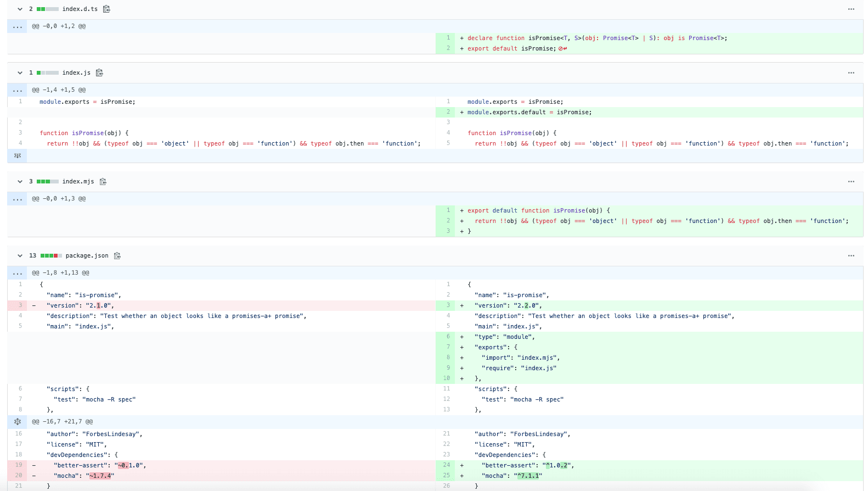
Task: Click hunk header '@@ -16,7 +21,7 @@'
Action: (62, 422)
